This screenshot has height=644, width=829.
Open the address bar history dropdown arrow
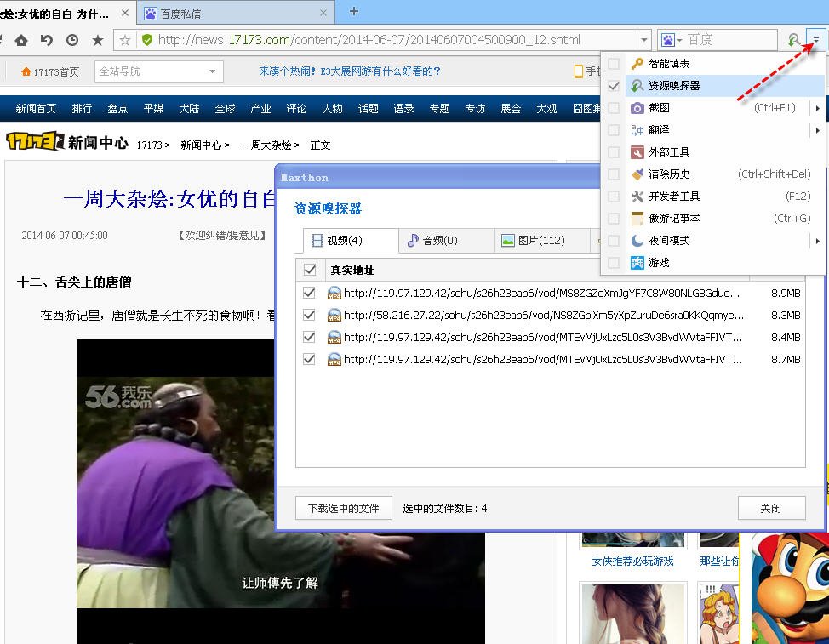[644, 39]
